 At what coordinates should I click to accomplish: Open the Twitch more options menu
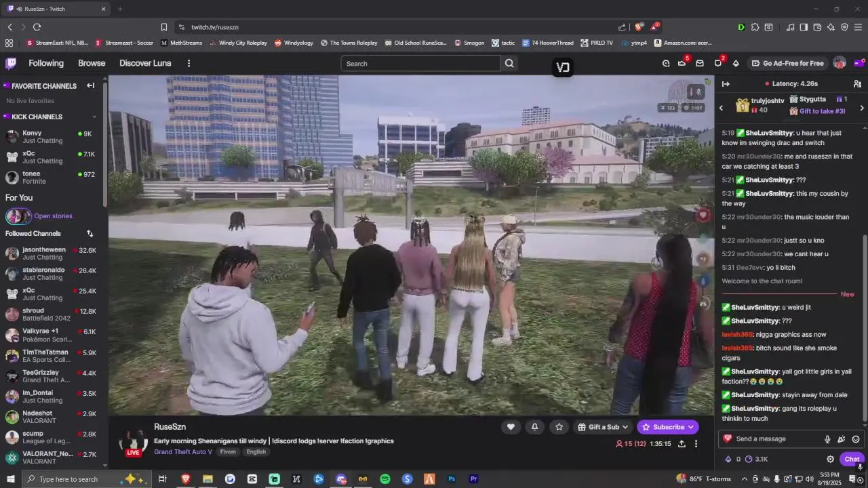coord(189,63)
